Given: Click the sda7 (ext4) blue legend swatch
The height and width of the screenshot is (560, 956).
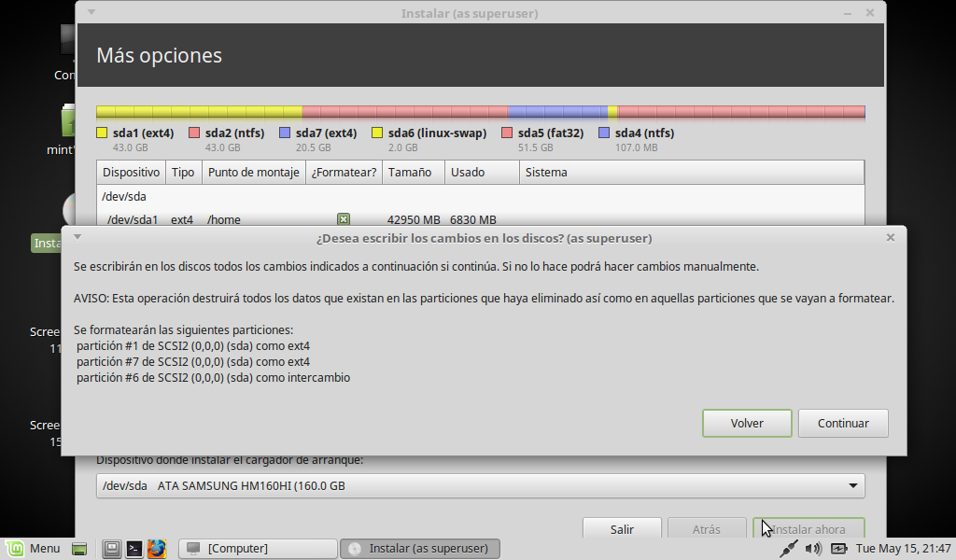Looking at the screenshot, I should [286, 133].
